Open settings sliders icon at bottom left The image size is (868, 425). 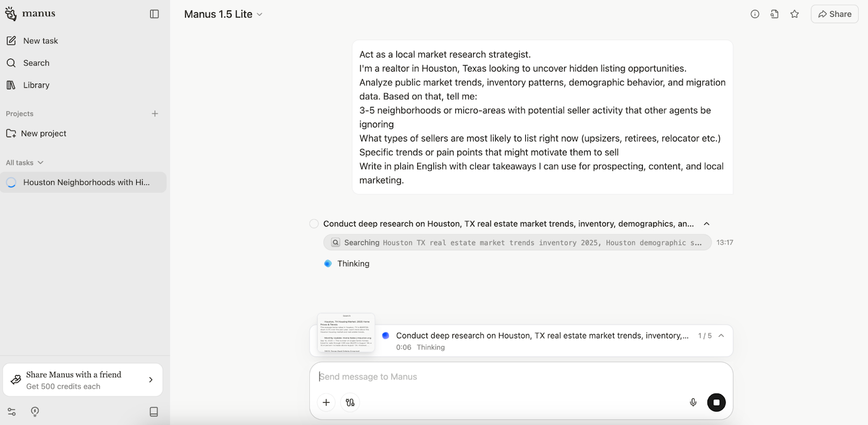coord(11,412)
